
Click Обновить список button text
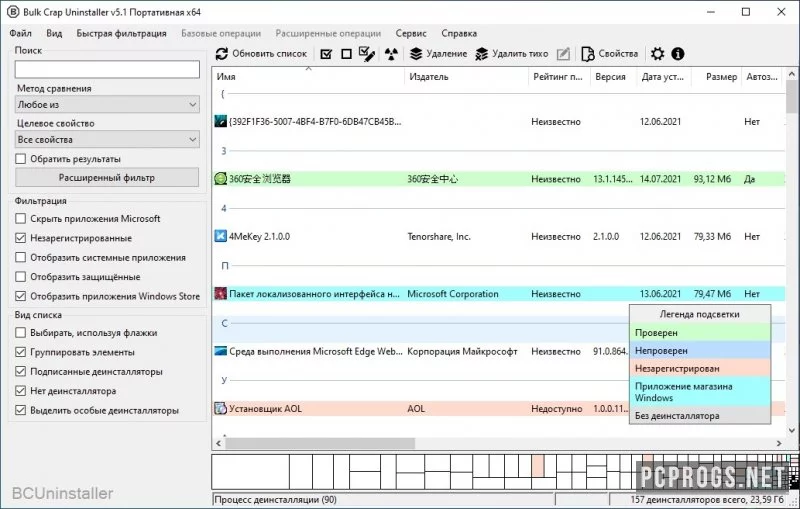(269, 54)
